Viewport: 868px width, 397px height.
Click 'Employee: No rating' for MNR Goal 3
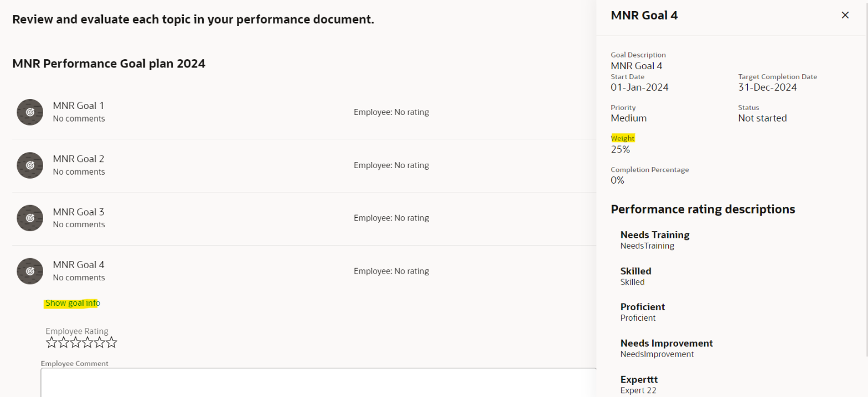click(x=391, y=218)
